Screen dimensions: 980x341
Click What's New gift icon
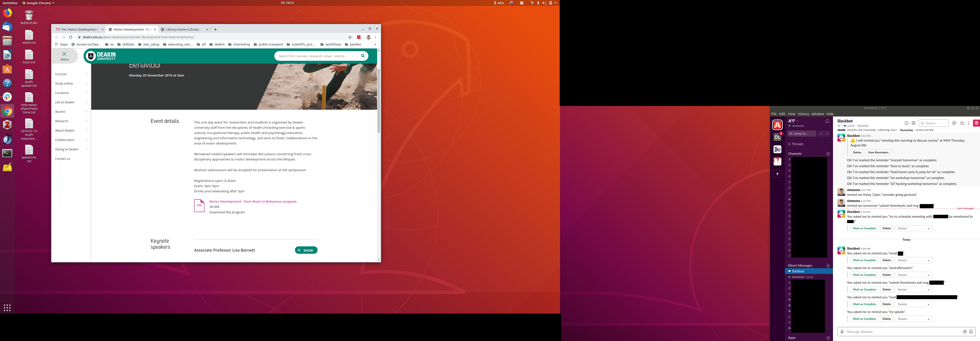coord(976,123)
